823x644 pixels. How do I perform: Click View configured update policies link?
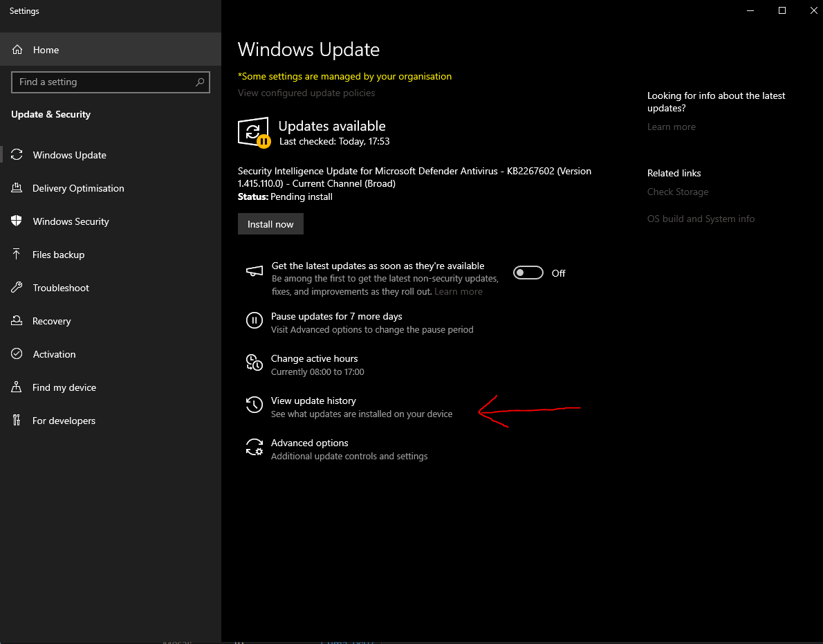click(x=306, y=93)
